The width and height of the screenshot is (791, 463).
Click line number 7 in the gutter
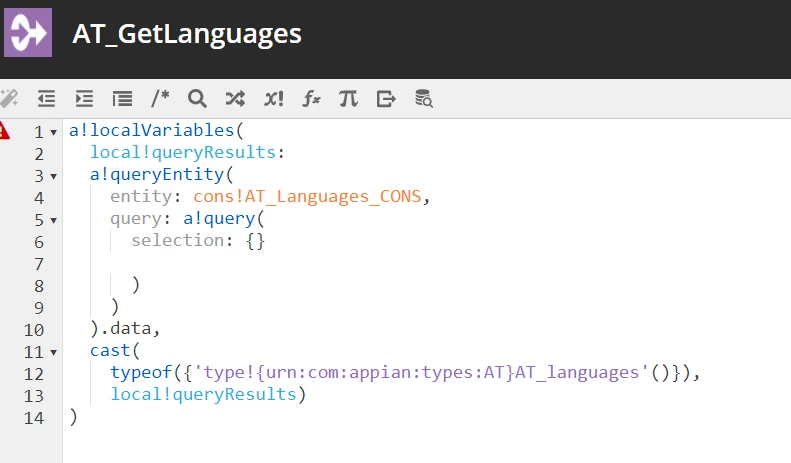point(39,264)
